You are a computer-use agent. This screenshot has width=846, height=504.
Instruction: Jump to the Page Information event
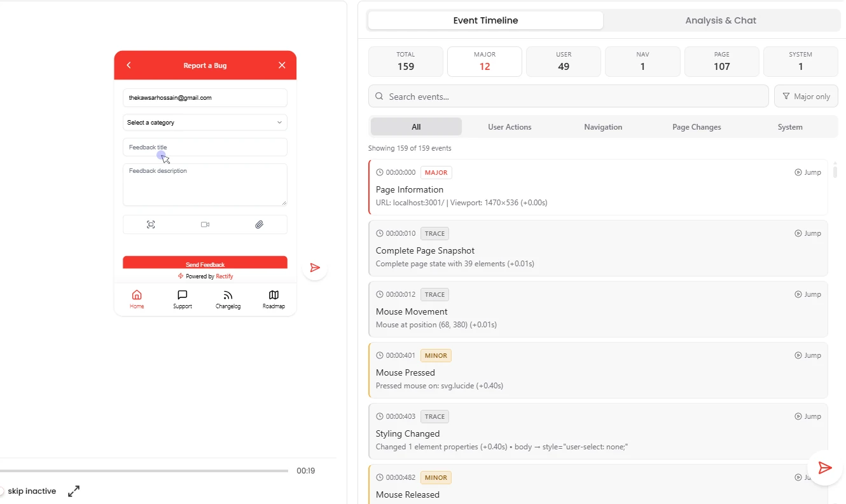pyautogui.click(x=808, y=172)
